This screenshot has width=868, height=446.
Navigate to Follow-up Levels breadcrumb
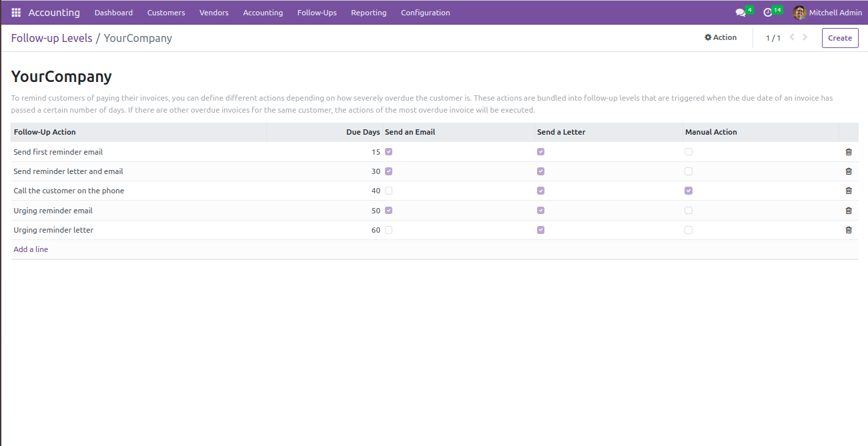coord(51,38)
